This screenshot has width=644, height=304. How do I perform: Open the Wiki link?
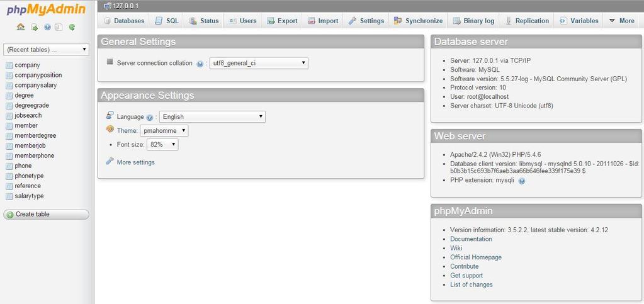(x=456, y=248)
